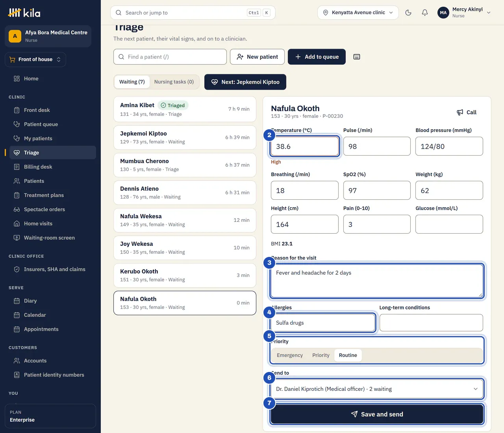This screenshot has width=504, height=433.
Task: Open Afya Bora Medical Centre switcher
Action: pyautogui.click(x=48, y=36)
